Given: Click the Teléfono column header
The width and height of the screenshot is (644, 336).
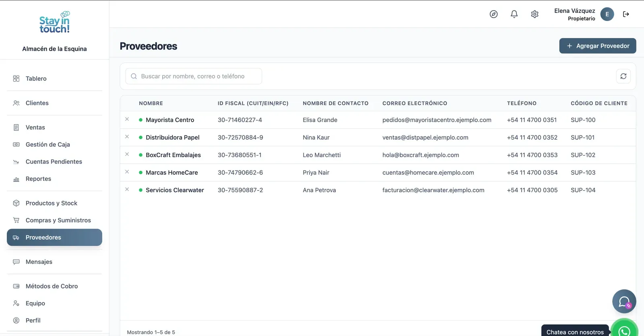Looking at the screenshot, I should [x=522, y=103].
